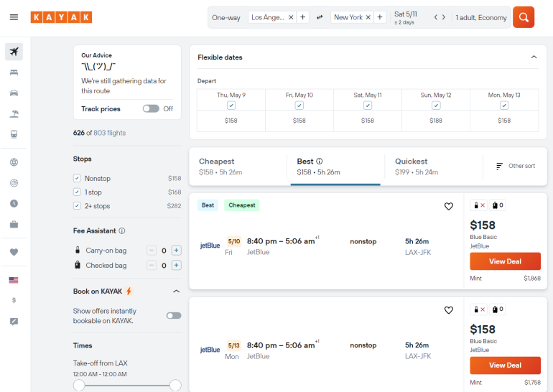This screenshot has width=553, height=392.
Task: Open Stays via the bed sidebar icon
Action: (x=14, y=73)
